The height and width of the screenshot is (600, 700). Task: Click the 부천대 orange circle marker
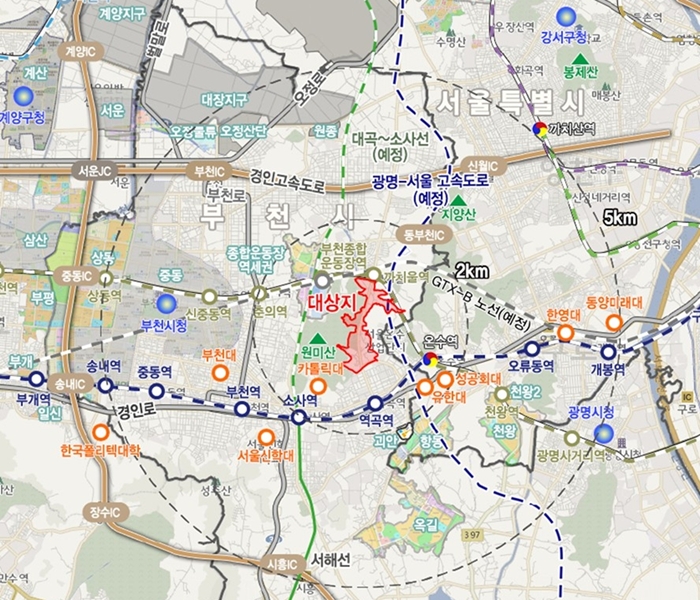[x=220, y=373]
